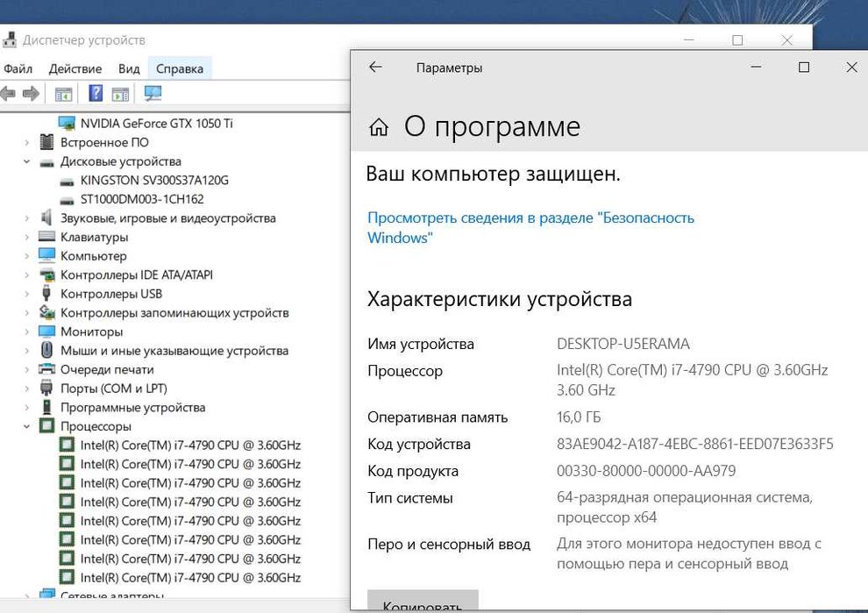
Task: Click the scan for hardware changes monitor icon
Action: pos(153,93)
